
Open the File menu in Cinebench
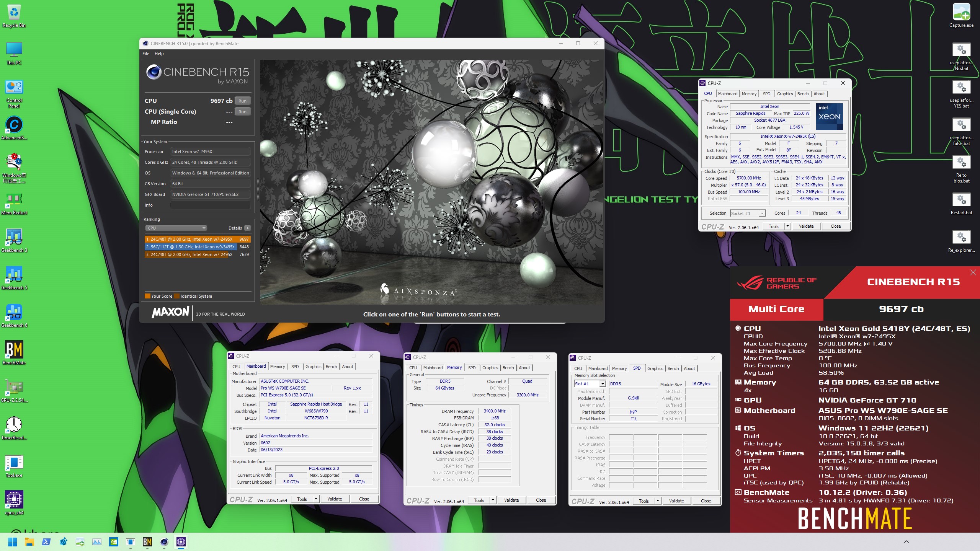click(146, 54)
